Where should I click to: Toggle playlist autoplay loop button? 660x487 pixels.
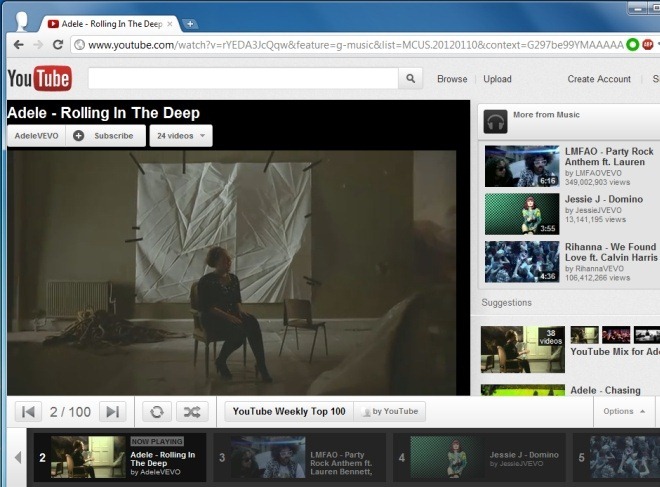click(x=157, y=412)
